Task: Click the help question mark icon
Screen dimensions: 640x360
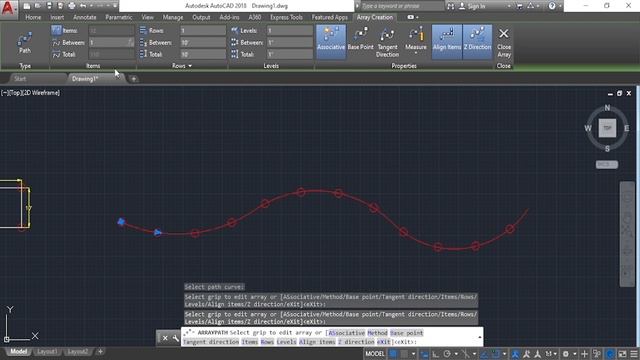Action: pos(552,6)
